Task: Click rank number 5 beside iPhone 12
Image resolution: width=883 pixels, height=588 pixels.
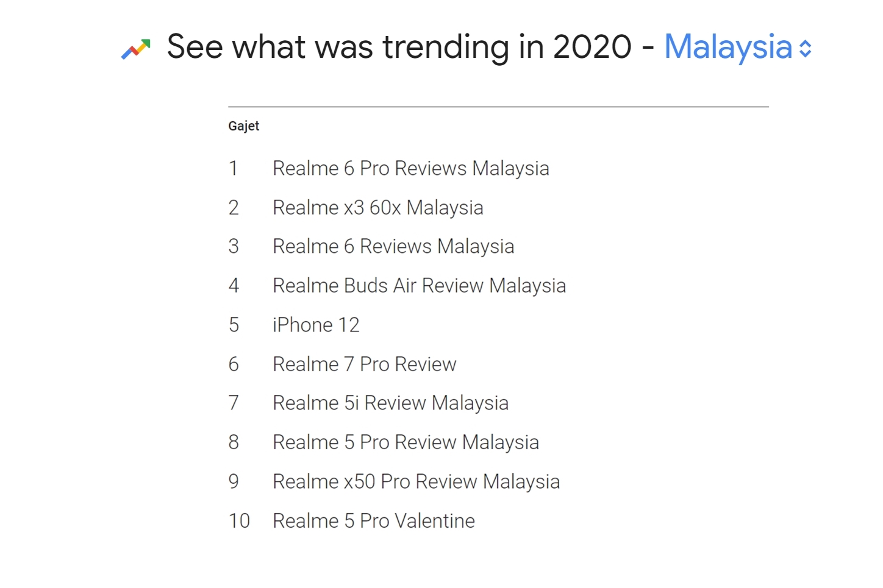Action: [234, 325]
